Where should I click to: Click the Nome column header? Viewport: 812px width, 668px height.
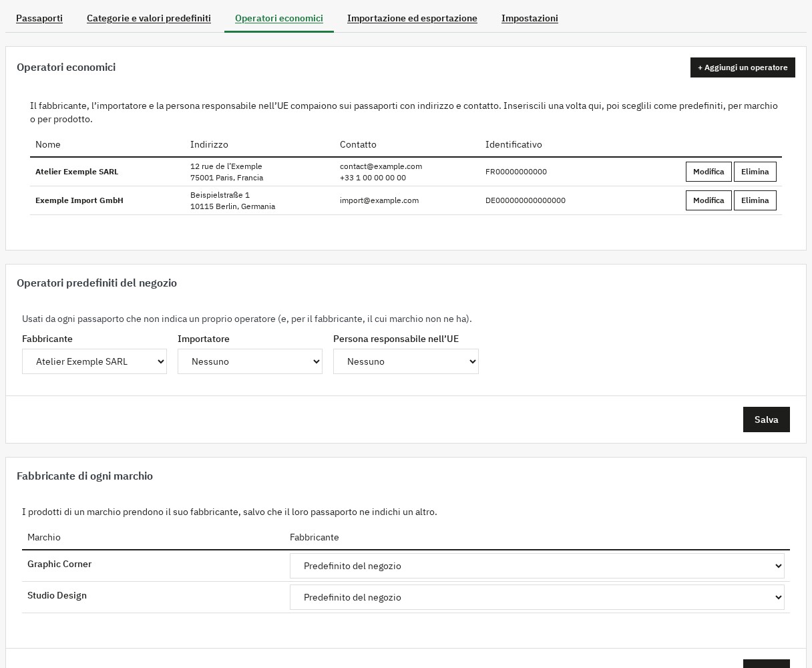(48, 144)
